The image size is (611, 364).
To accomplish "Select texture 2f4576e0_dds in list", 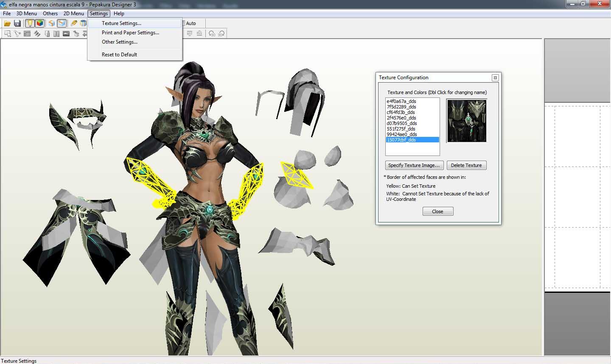I will [412, 118].
